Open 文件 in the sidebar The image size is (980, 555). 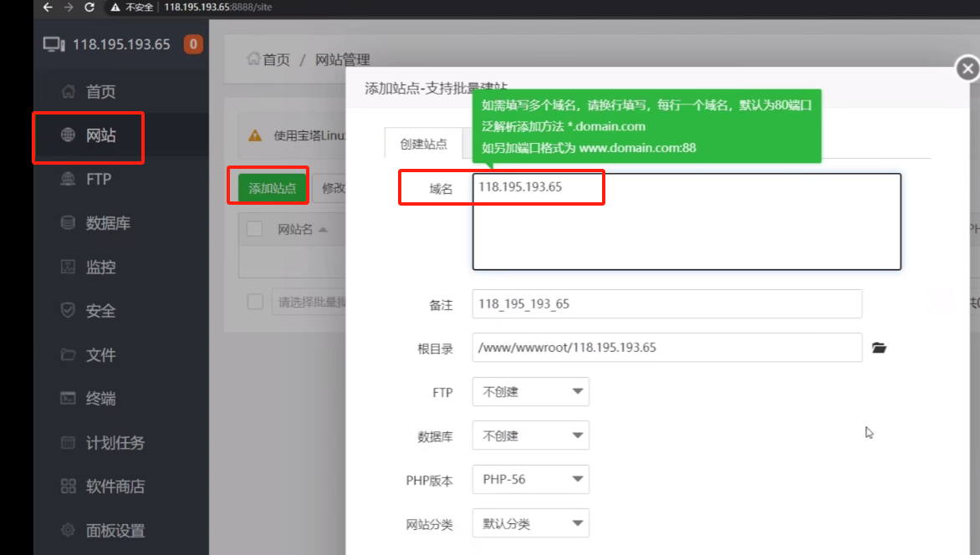(x=100, y=355)
